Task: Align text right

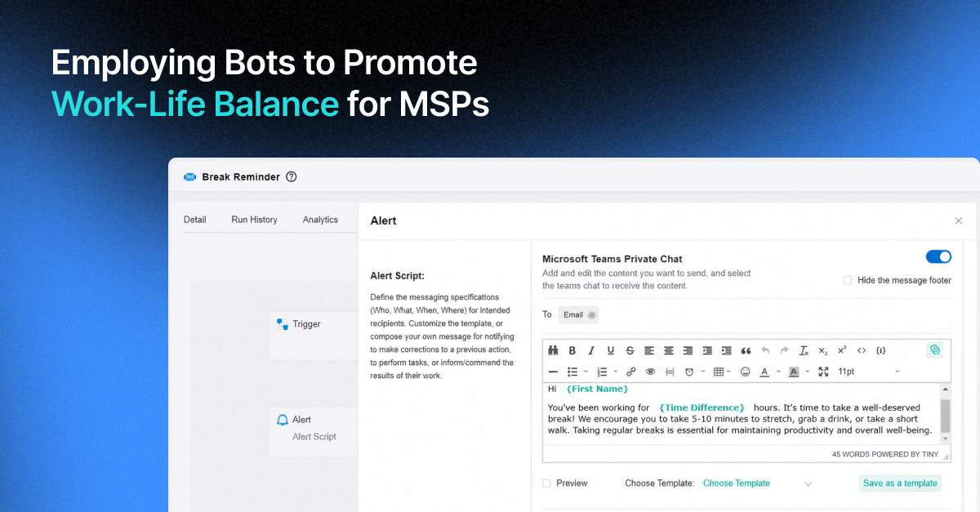Action: 688,350
